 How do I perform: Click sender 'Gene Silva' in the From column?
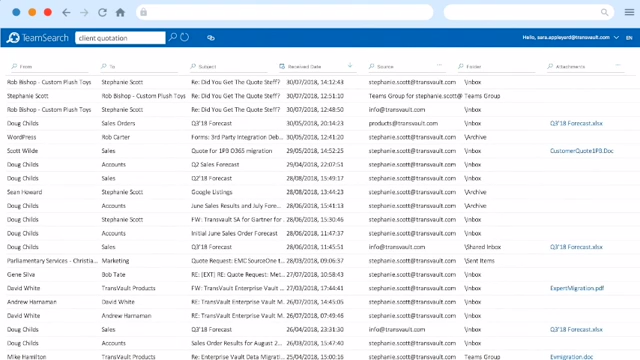click(21, 275)
